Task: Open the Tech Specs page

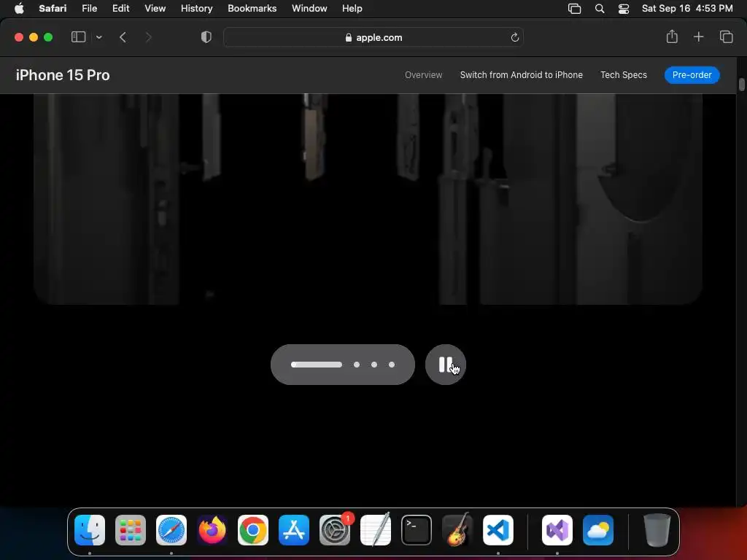Action: [x=624, y=75]
